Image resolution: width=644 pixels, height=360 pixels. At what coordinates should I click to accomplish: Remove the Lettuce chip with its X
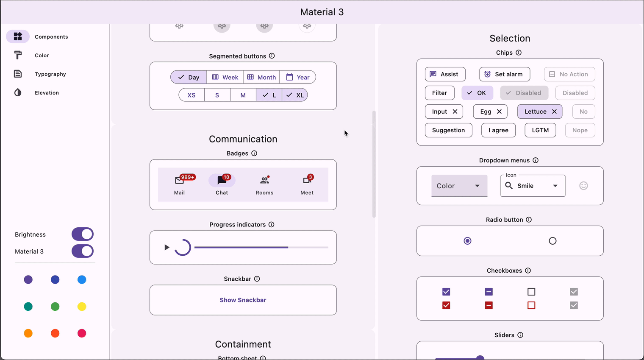click(x=554, y=112)
